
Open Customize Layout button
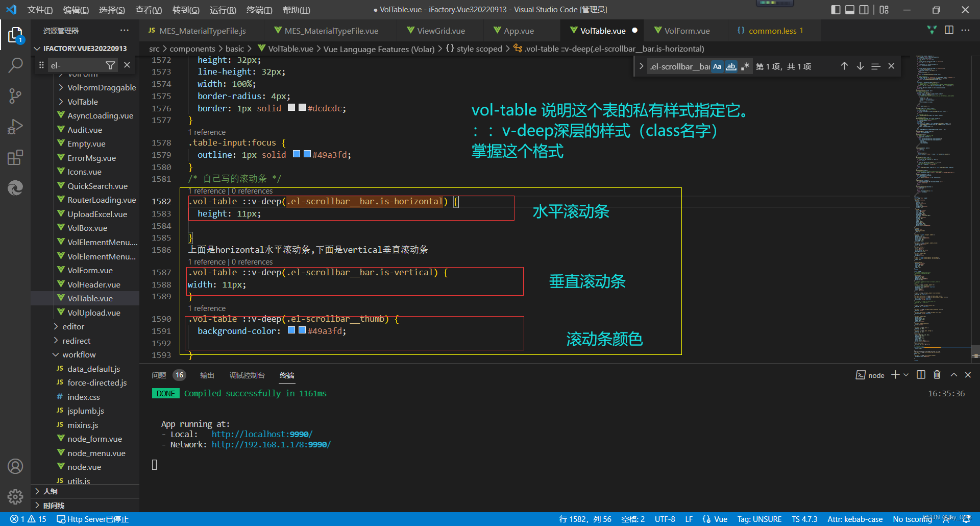[884, 10]
